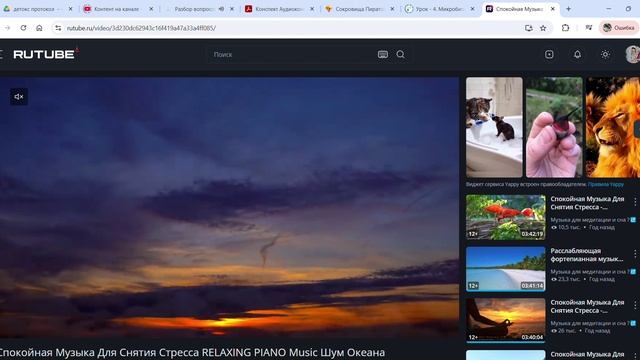
Task: Unmute the video with the speaker icon
Action: tap(19, 97)
